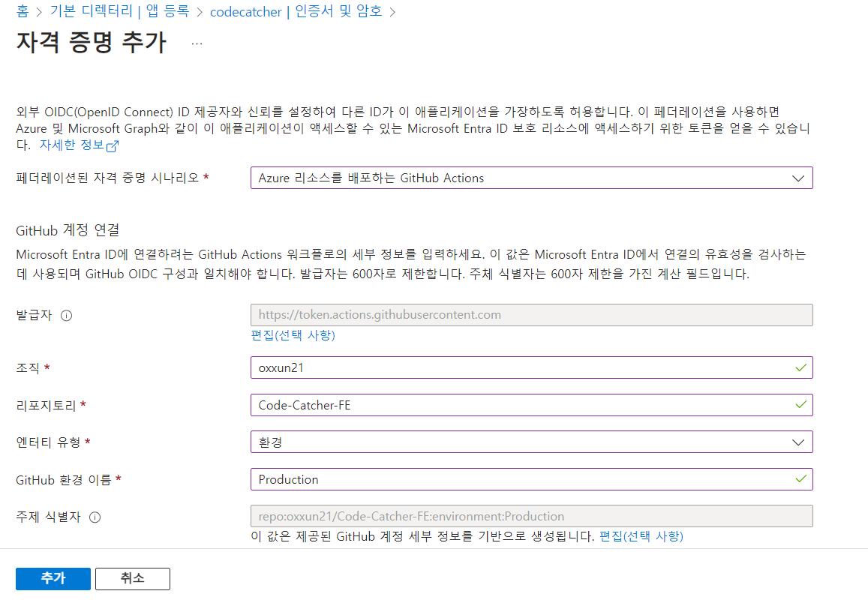
Task: Click the external-link icon after 자세한 정보
Action: 113,146
